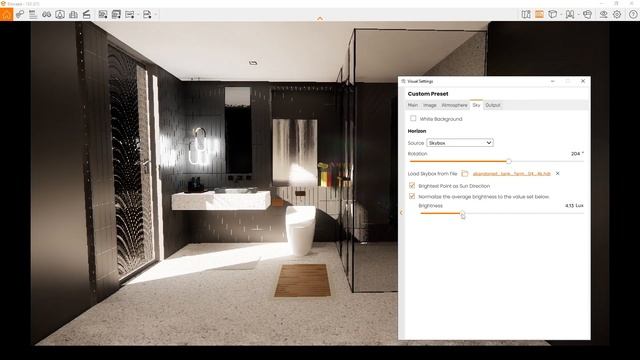
Task: Click the loaded skybox .hdr file link
Action: point(511,174)
